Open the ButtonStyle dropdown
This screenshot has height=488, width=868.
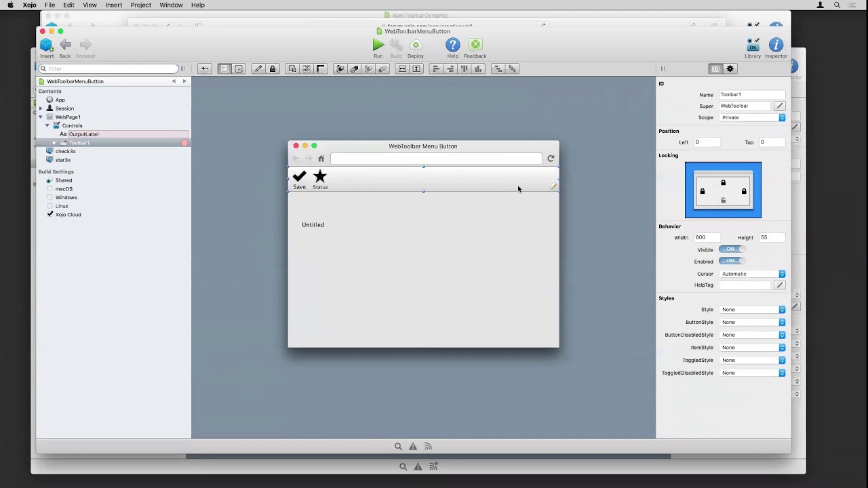[x=752, y=323]
